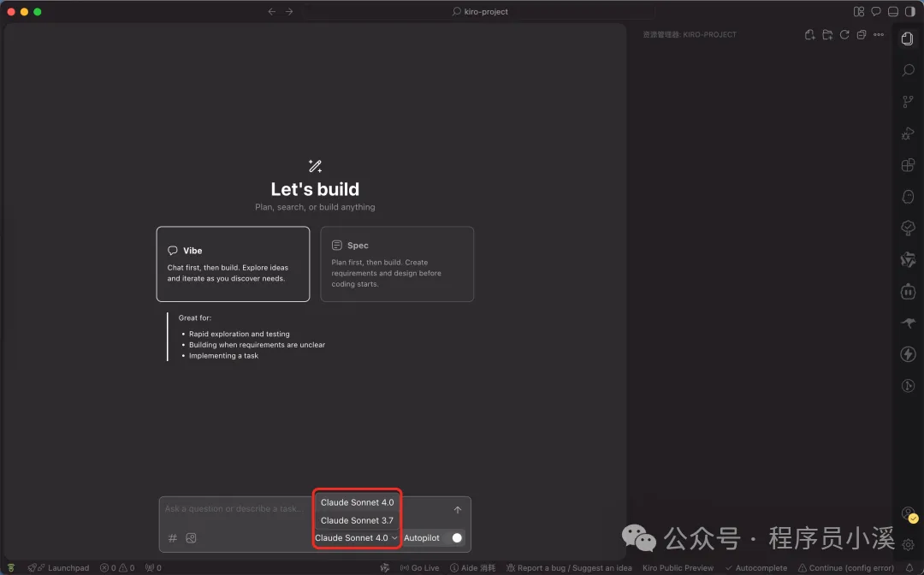Collapse all folders in explorer
The height and width of the screenshot is (575, 924).
[862, 35]
